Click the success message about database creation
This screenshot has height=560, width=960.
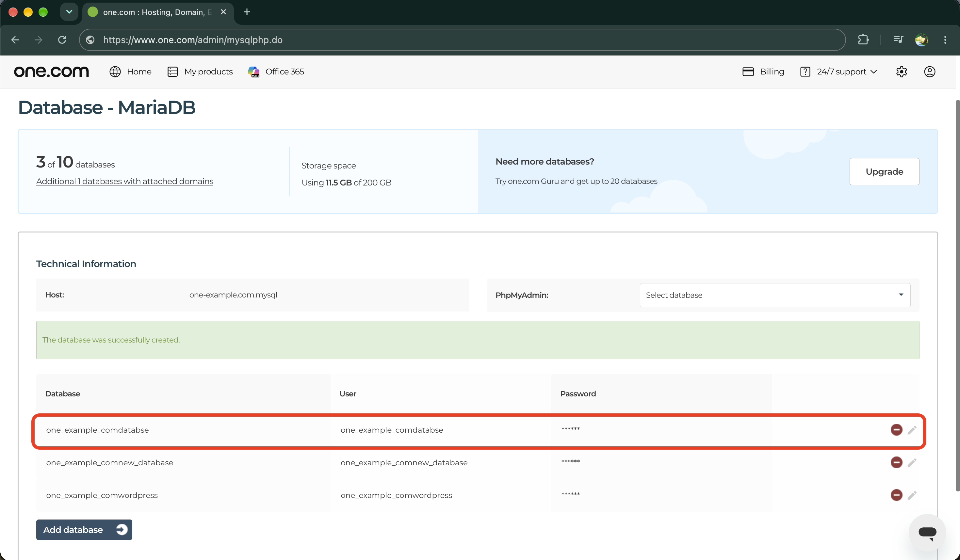pyautogui.click(x=478, y=340)
